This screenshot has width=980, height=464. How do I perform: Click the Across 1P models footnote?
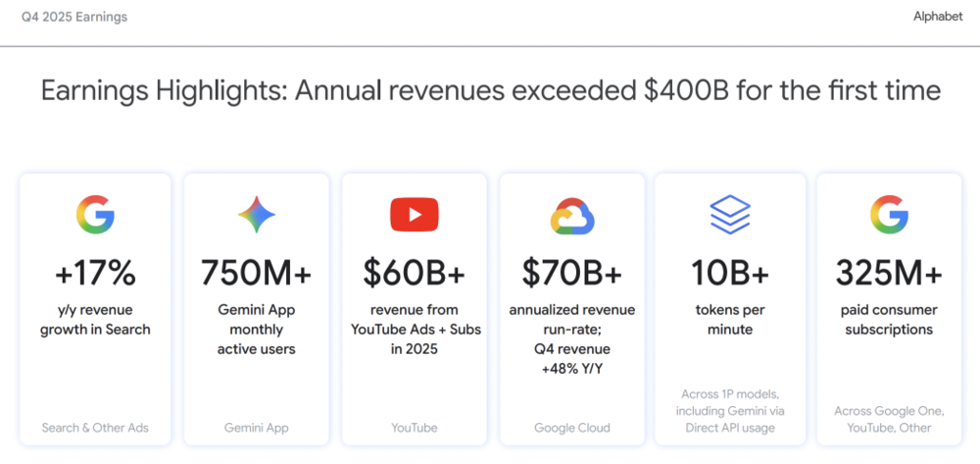tap(729, 411)
